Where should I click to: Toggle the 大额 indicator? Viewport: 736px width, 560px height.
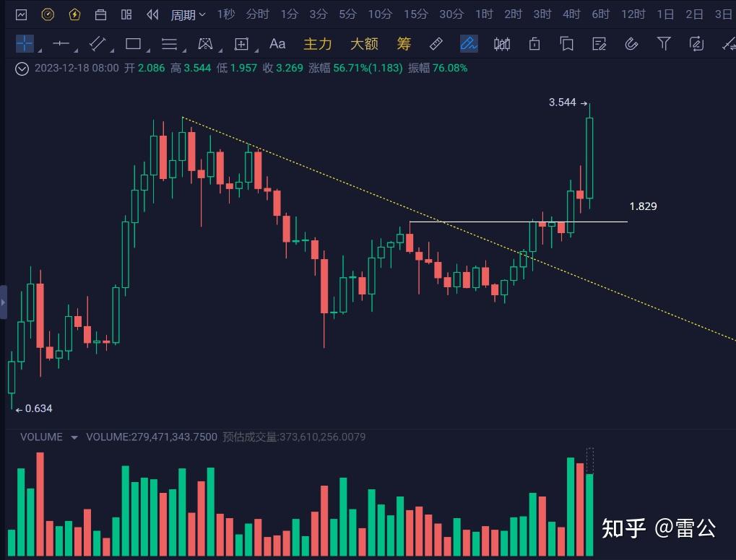[364, 43]
